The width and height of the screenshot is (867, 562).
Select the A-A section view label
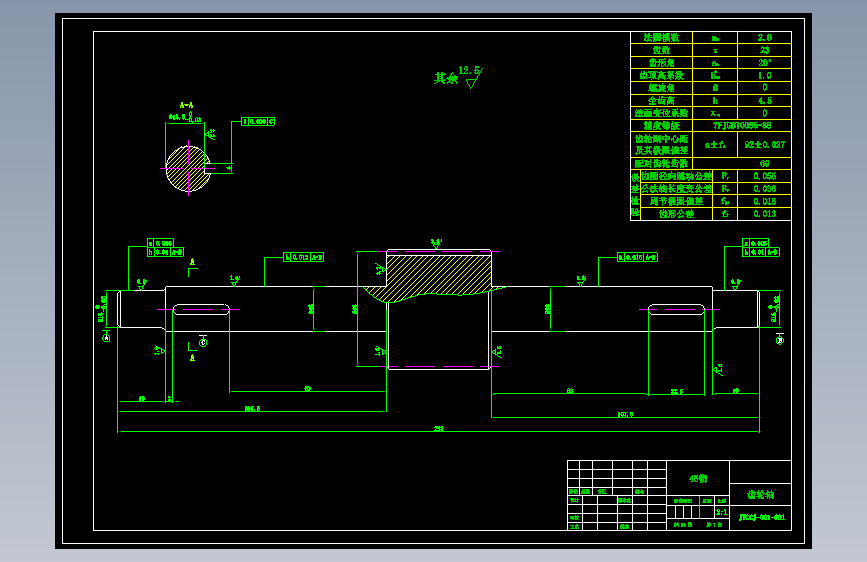pyautogui.click(x=186, y=105)
